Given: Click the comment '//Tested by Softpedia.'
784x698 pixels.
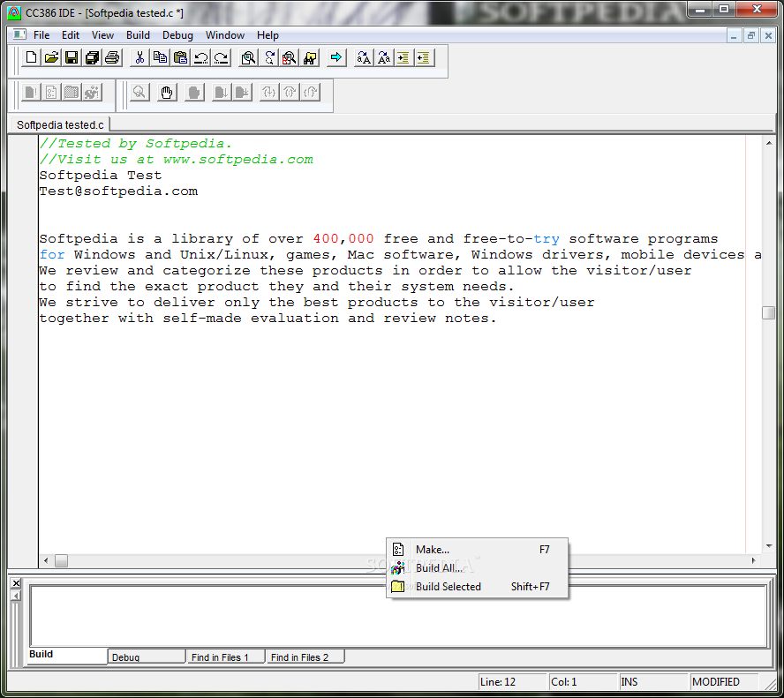Looking at the screenshot, I should [135, 144].
